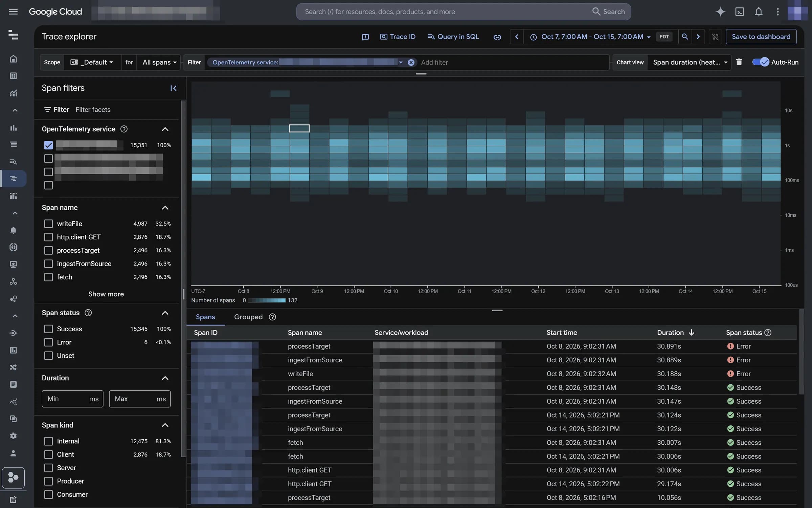The width and height of the screenshot is (812, 508).
Task: Check the Success span status checkbox
Action: tap(48, 329)
